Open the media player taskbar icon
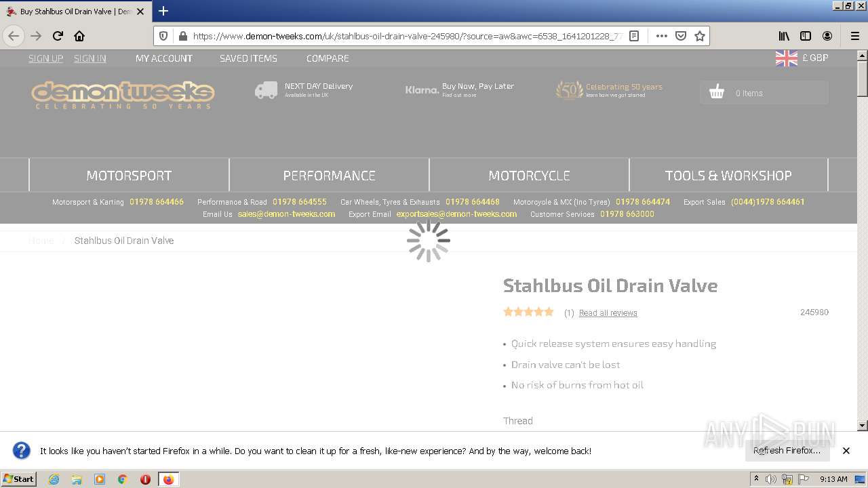Image resolution: width=868 pixels, height=488 pixels. (x=100, y=479)
